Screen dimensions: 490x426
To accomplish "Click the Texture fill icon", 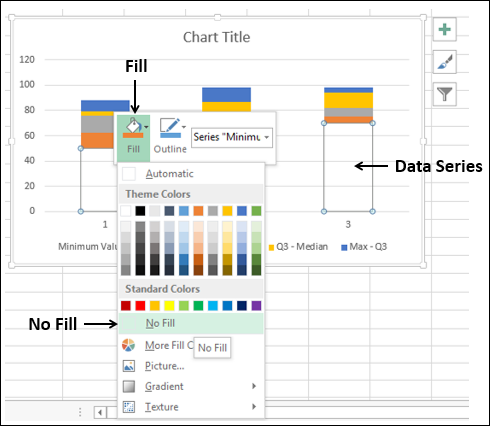I will [x=129, y=407].
